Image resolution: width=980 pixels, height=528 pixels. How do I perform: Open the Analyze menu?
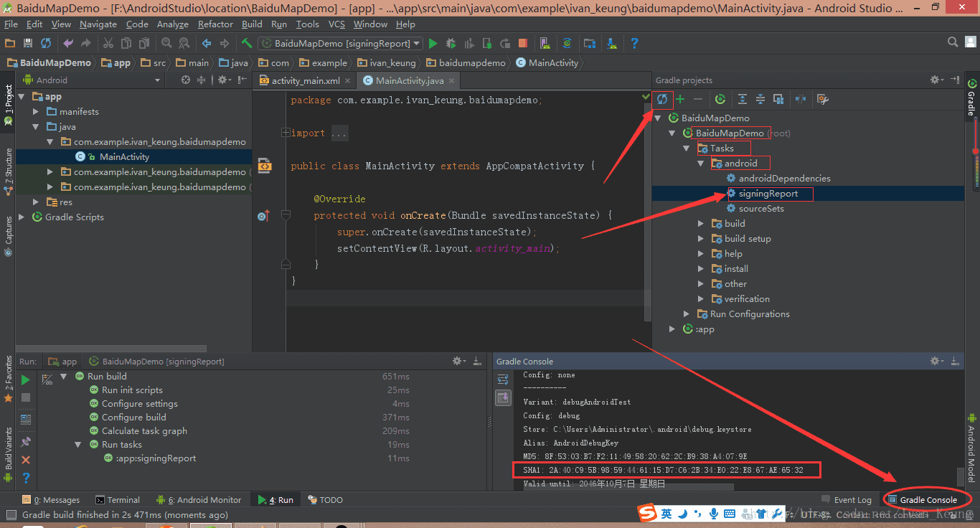click(x=172, y=24)
